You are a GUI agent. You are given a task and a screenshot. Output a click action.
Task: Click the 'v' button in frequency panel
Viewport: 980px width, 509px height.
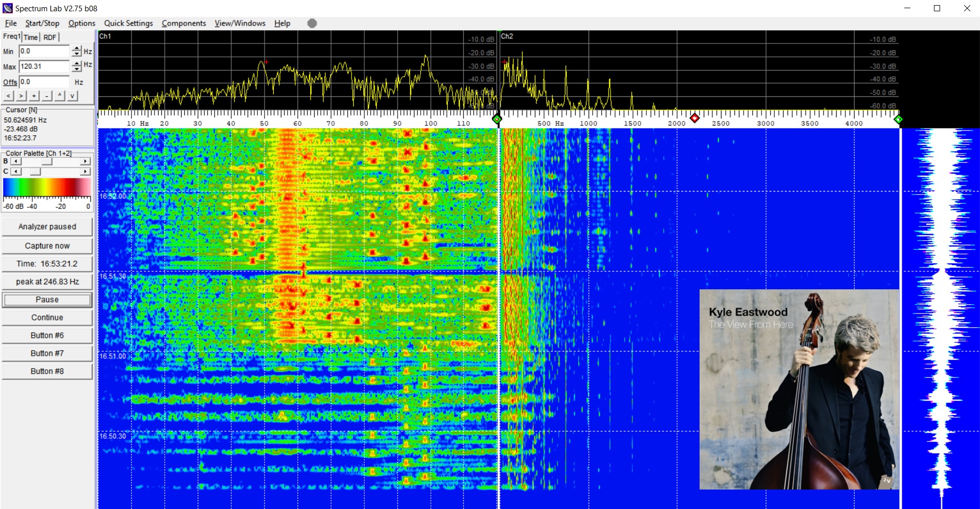tap(72, 96)
